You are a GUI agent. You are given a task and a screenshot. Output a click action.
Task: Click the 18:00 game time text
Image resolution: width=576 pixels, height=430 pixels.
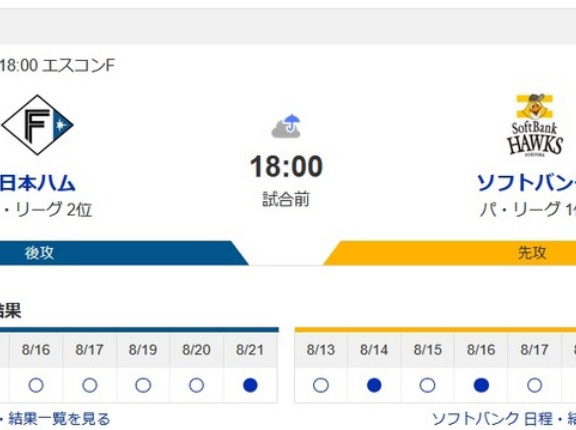(286, 167)
